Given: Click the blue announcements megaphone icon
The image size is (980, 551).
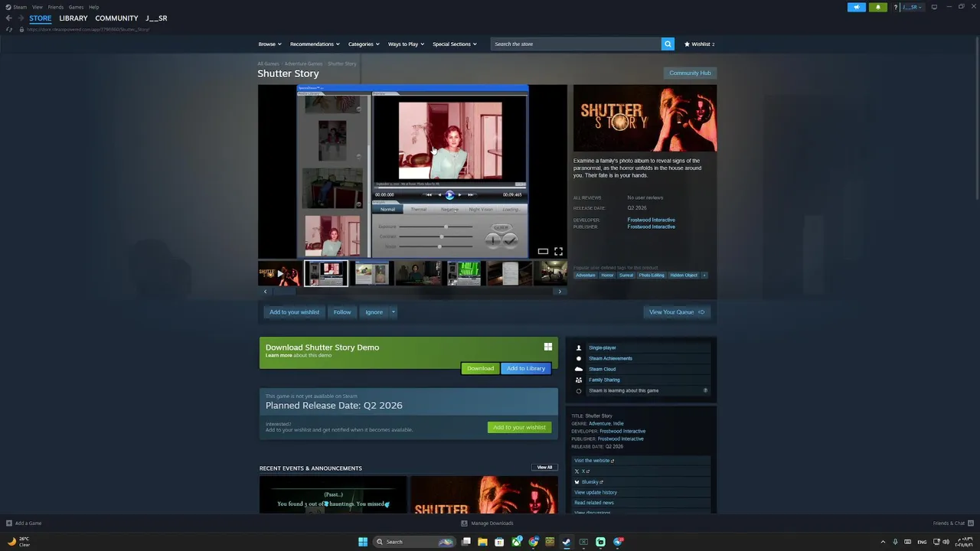Looking at the screenshot, I should pos(856,7).
